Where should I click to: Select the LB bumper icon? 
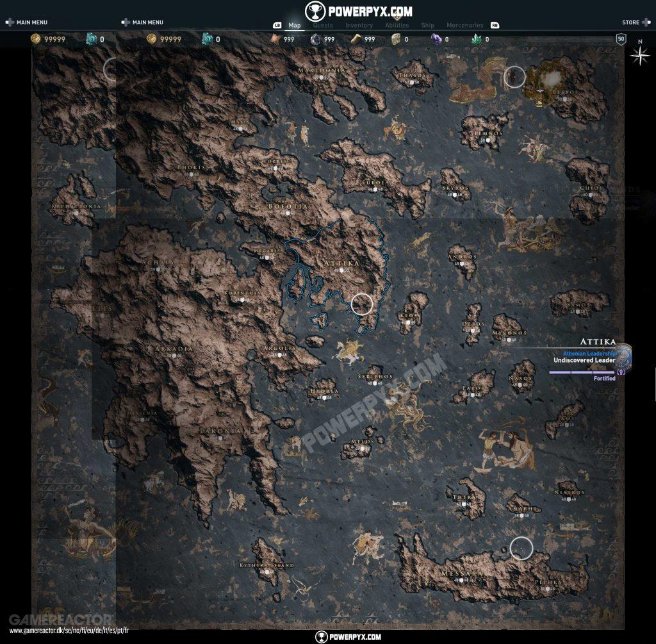277,25
